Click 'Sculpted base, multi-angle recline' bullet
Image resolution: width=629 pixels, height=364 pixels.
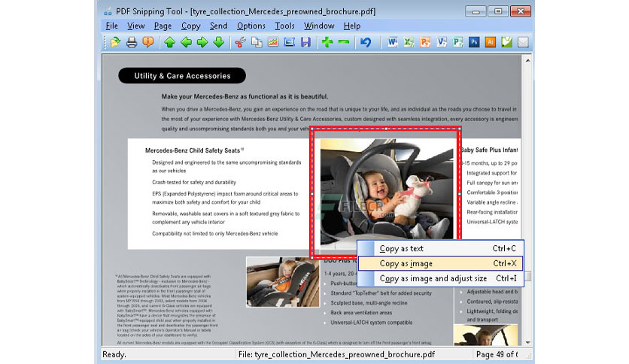369,303
